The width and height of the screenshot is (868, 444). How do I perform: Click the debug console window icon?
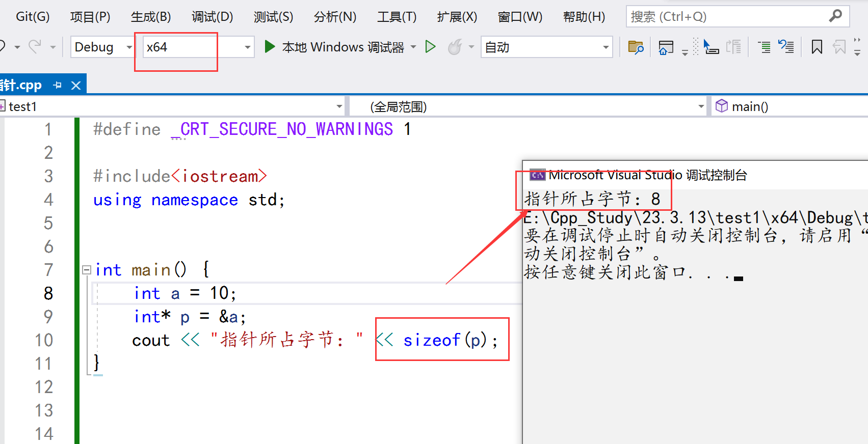click(537, 175)
